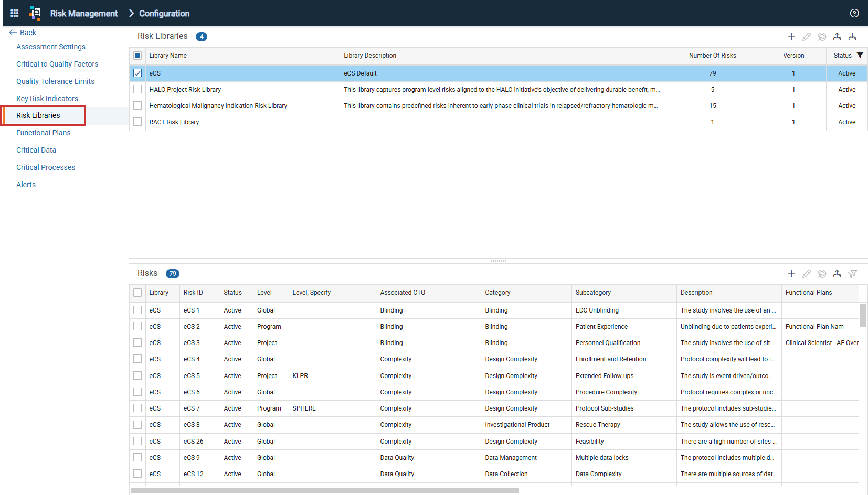Sort Risks by Associated CTQ column
The image size is (868, 495).
pyautogui.click(x=403, y=293)
